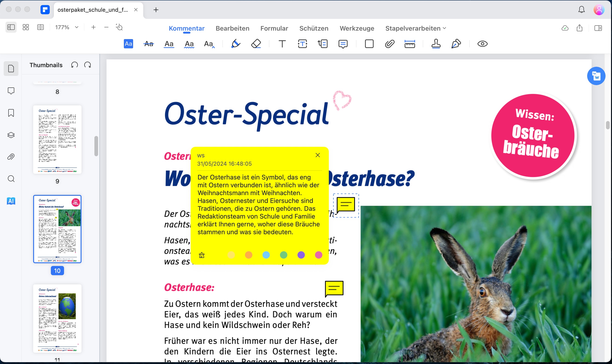612x364 pixels.
Task: Expand the Stapelverarbeiten dropdown menu
Action: 416,29
